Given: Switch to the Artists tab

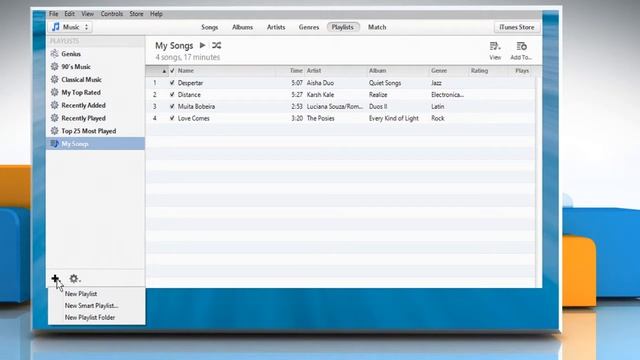Looking at the screenshot, I should point(276,27).
